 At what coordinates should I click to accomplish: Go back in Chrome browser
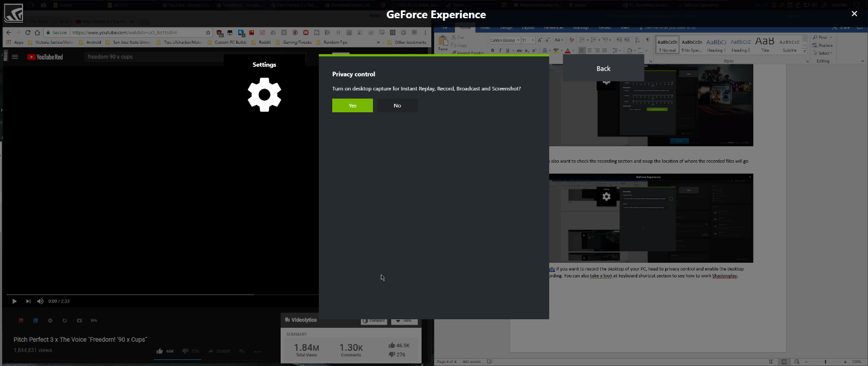click(x=9, y=32)
